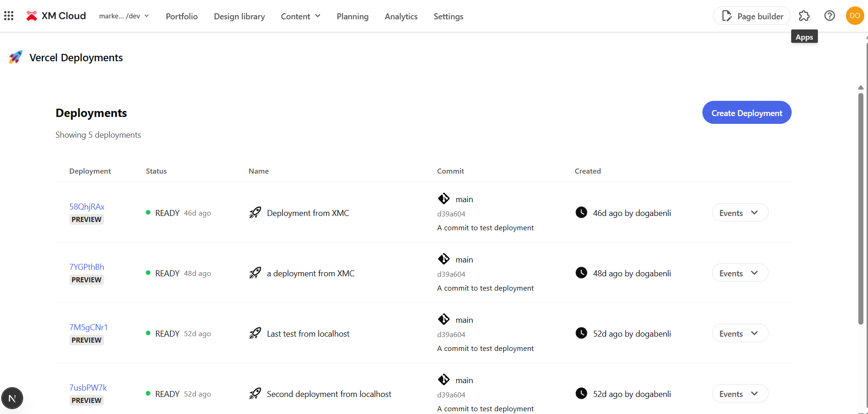
Task: Click the vertical page scrollbar thumb
Action: point(861,207)
